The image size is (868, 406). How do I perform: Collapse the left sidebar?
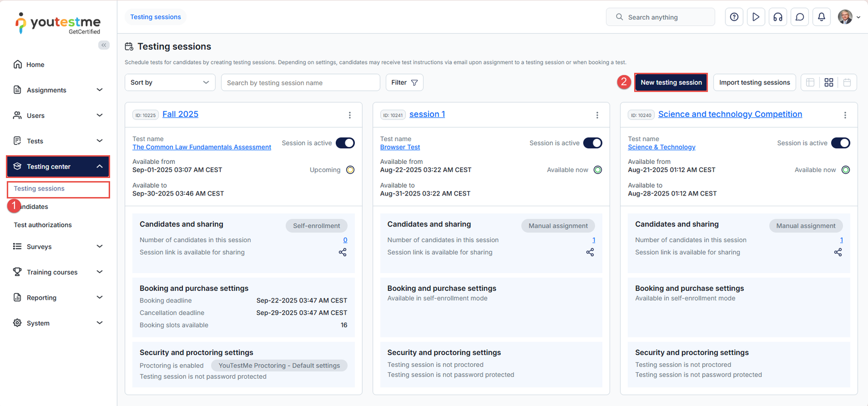[x=104, y=45]
